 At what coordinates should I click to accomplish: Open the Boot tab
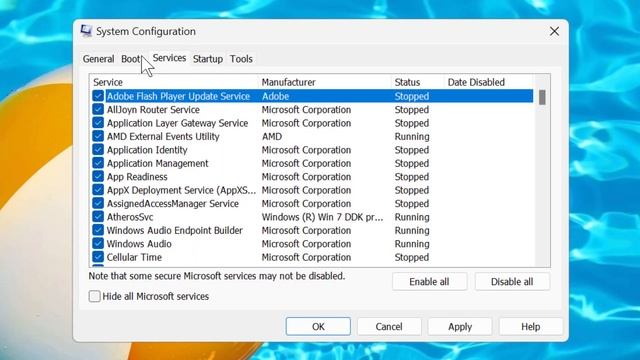tap(131, 59)
